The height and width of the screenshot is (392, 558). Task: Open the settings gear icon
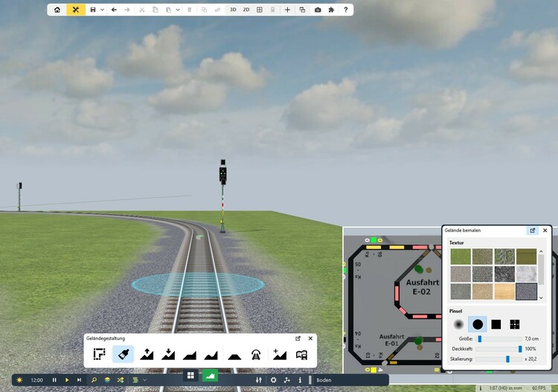click(x=273, y=380)
